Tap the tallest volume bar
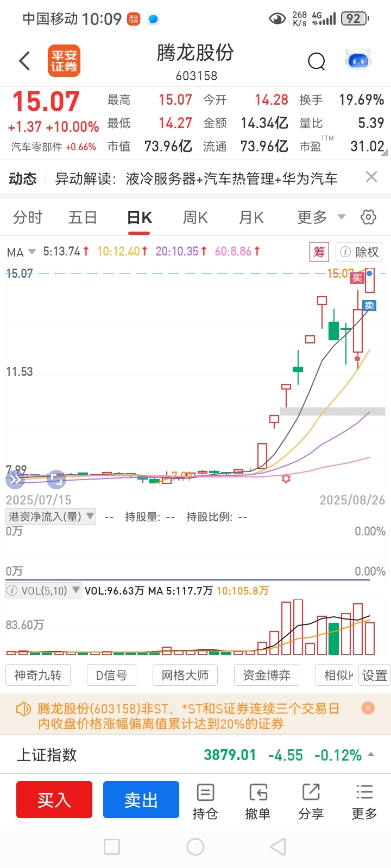The height and width of the screenshot is (868, 391). (298, 627)
